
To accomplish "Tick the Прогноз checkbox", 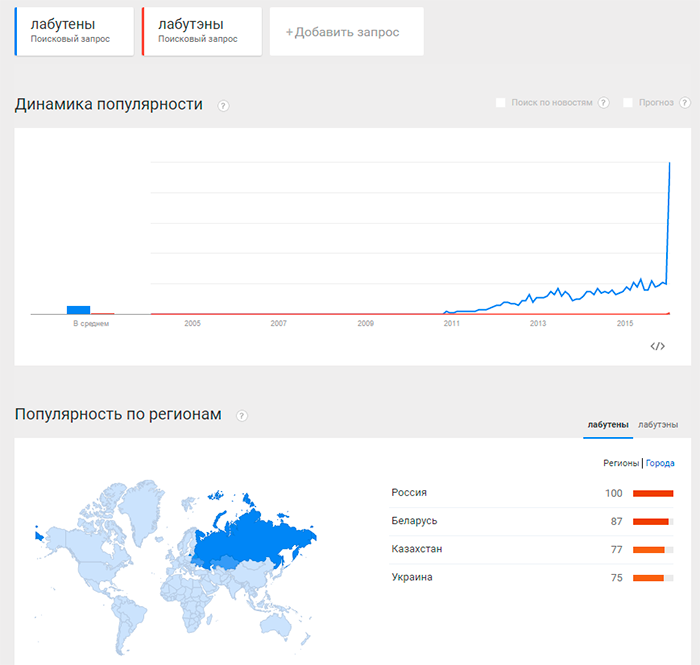I will point(628,103).
